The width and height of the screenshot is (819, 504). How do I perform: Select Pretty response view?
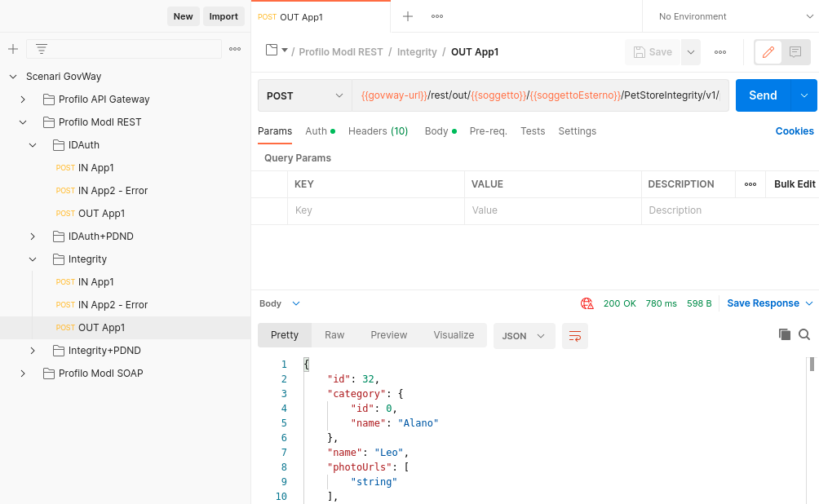click(285, 335)
